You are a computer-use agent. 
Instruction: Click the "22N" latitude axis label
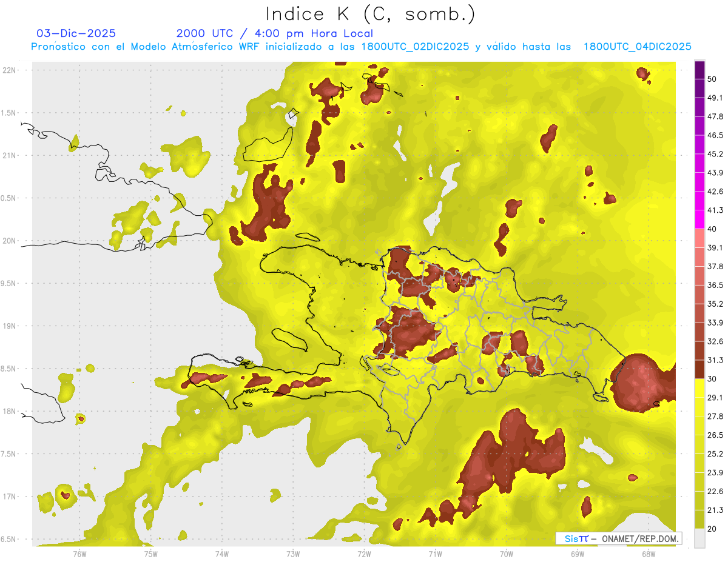click(x=10, y=70)
